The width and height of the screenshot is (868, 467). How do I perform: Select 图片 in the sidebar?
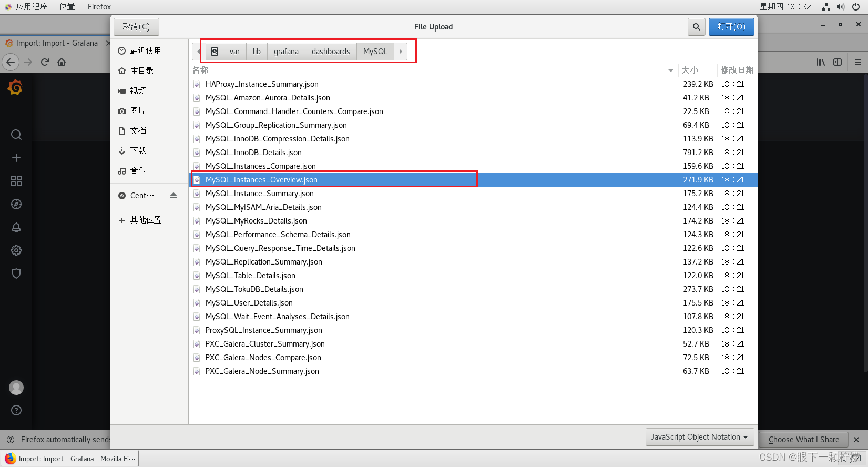(150, 110)
